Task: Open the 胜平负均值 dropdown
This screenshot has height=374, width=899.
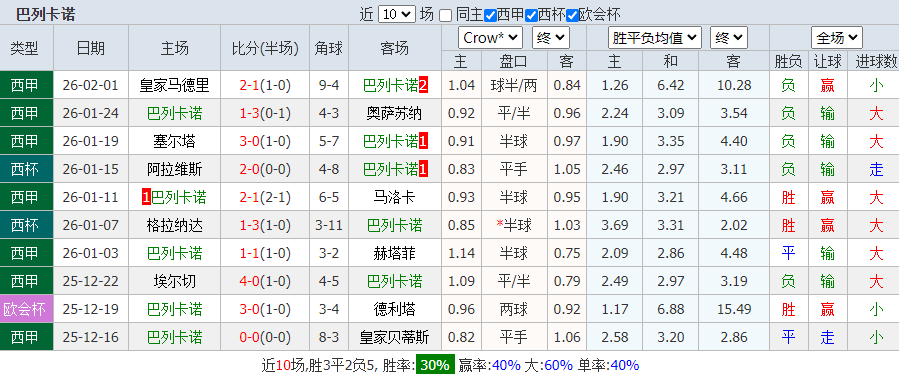Action: tap(655, 38)
